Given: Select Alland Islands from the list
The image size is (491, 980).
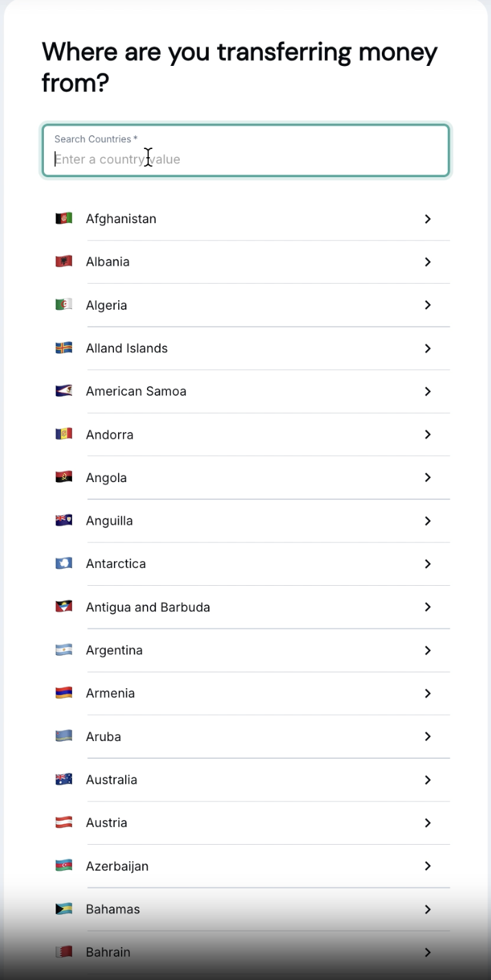Looking at the screenshot, I should [126, 348].
